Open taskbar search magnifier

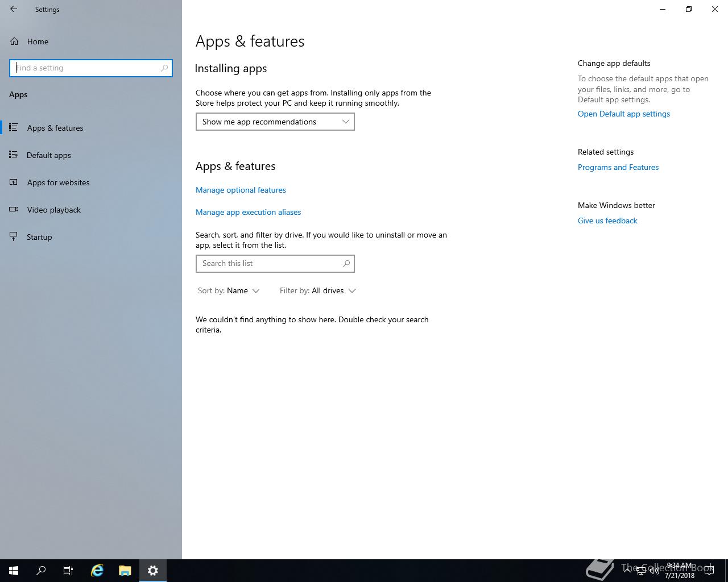click(41, 571)
